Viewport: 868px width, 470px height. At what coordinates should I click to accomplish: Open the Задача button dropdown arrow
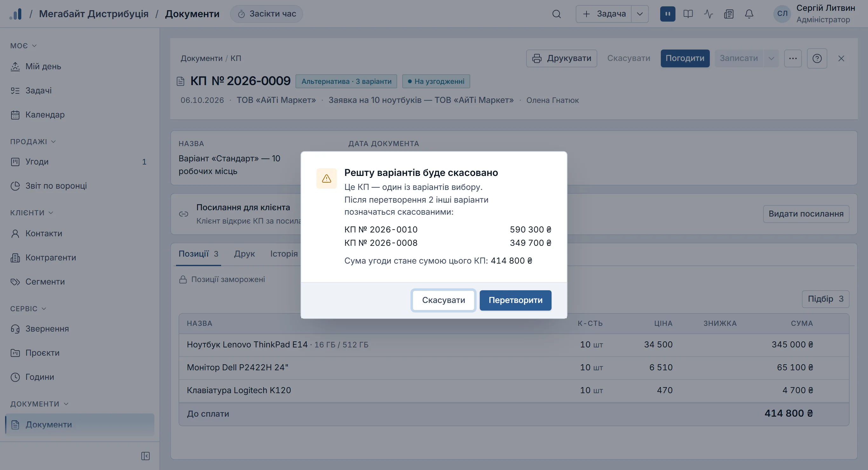(x=640, y=14)
